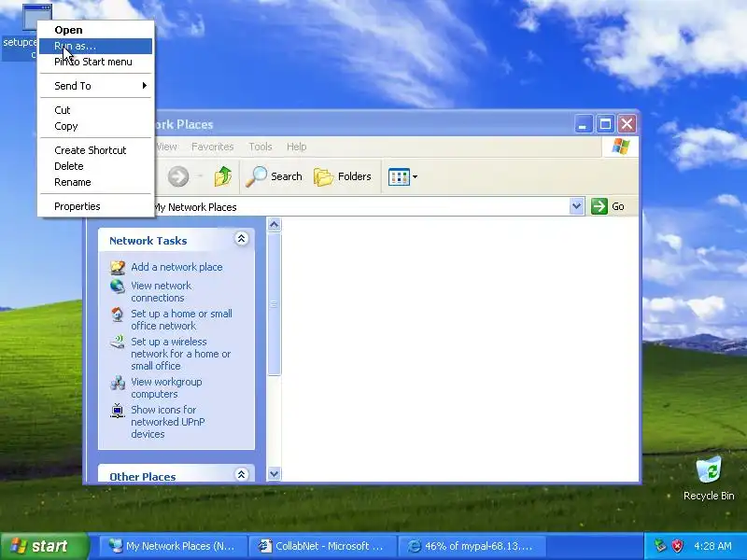Click the Add a network place icon
747x560 pixels.
click(118, 267)
